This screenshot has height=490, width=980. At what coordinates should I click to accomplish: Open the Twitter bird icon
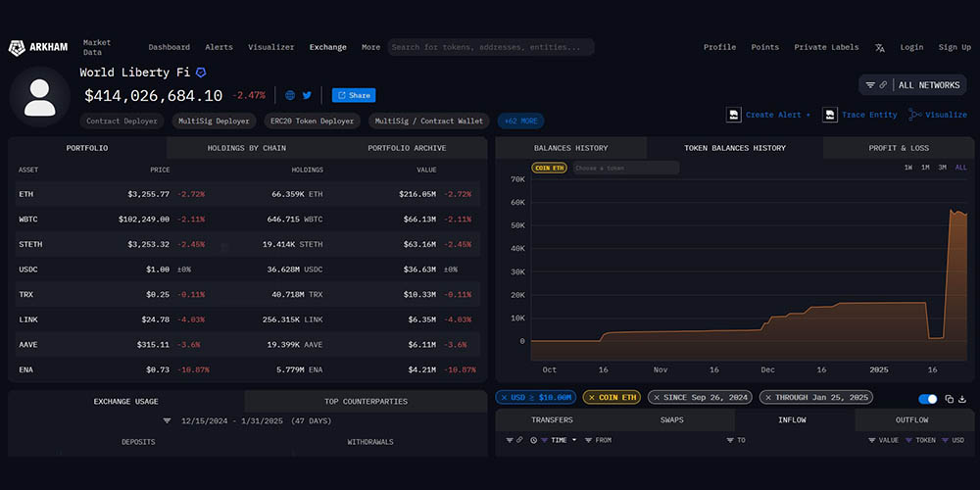(x=307, y=96)
